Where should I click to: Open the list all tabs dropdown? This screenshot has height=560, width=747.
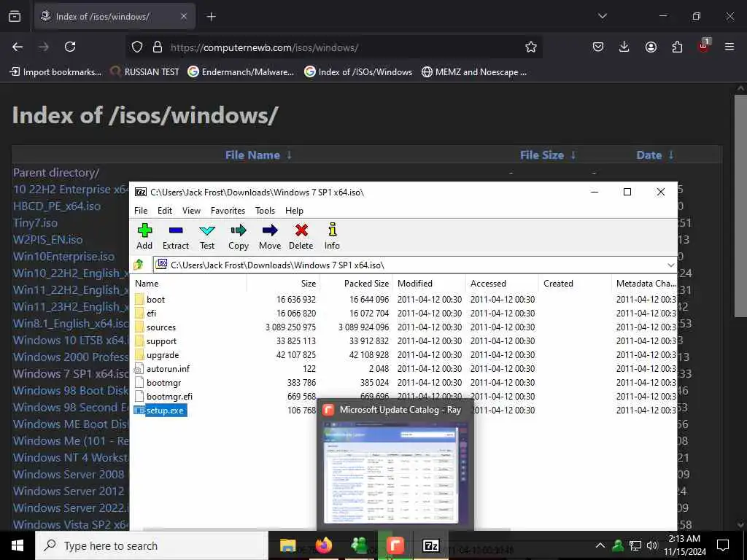[x=602, y=16]
